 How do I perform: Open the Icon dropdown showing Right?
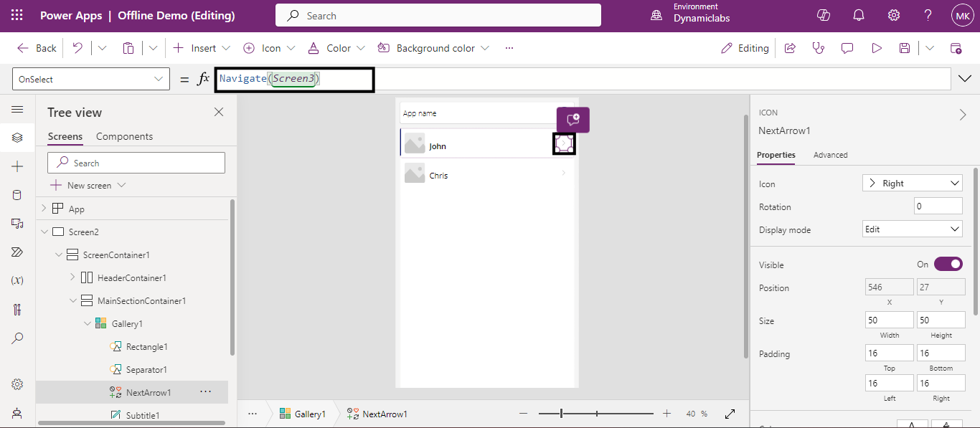coord(912,184)
